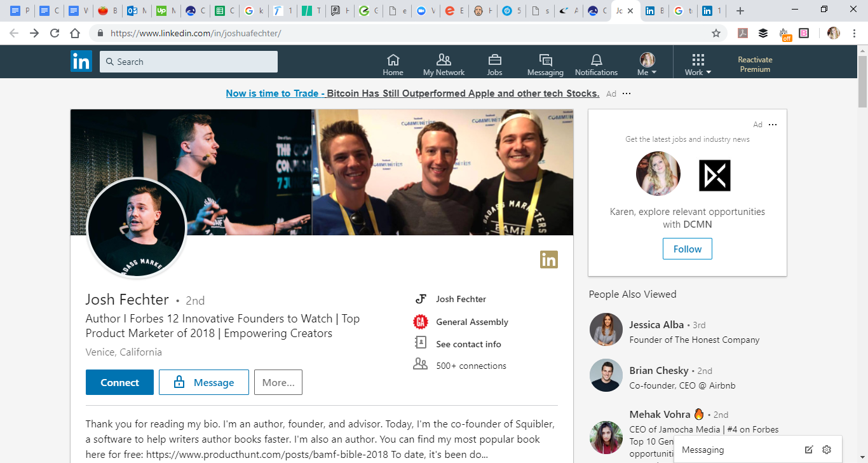View 500+ connections

471,366
